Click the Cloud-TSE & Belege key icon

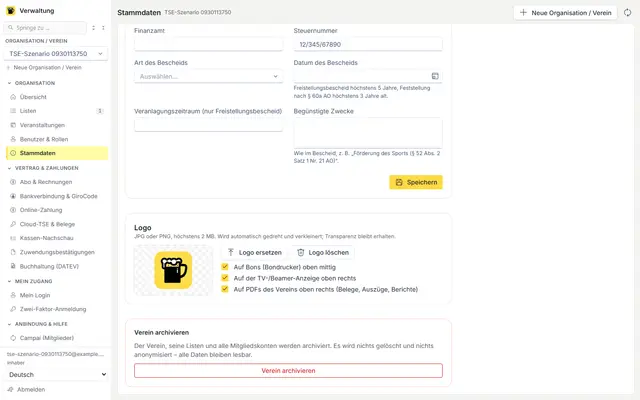(13, 224)
